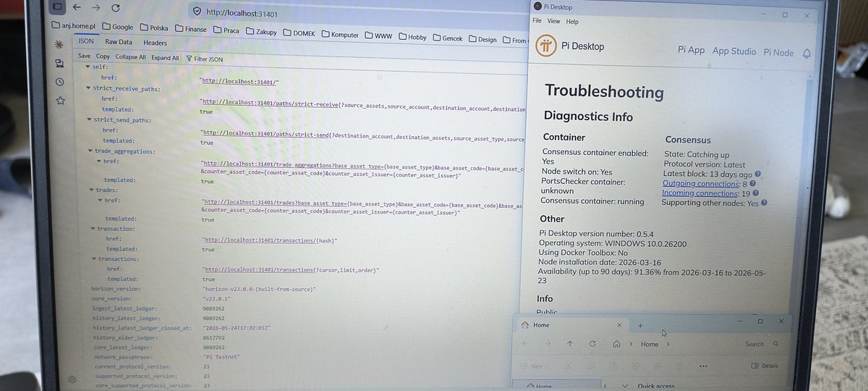This screenshot has width=868, height=391.
Task: Collapse the trades node
Action: click(x=91, y=190)
